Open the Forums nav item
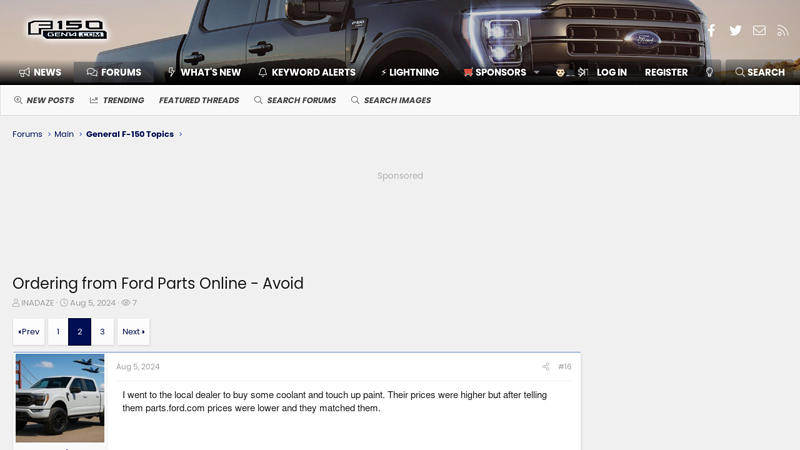800x450 pixels. [x=114, y=72]
